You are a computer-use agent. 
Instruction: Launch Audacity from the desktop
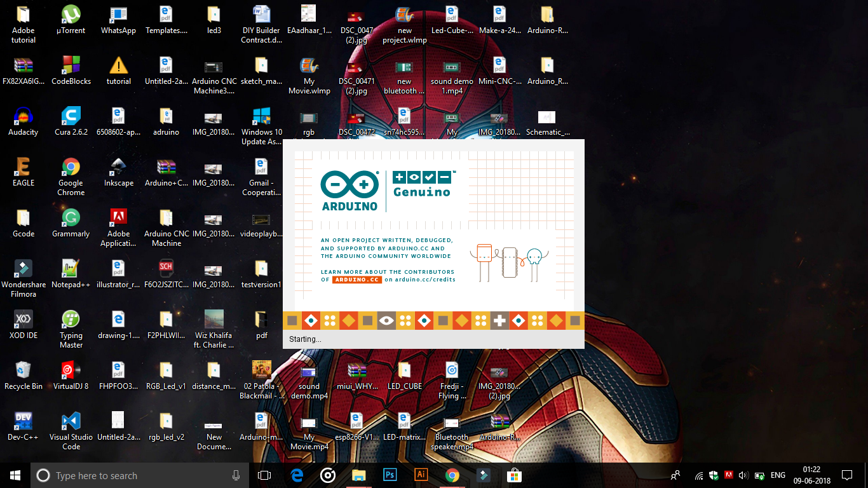click(24, 121)
